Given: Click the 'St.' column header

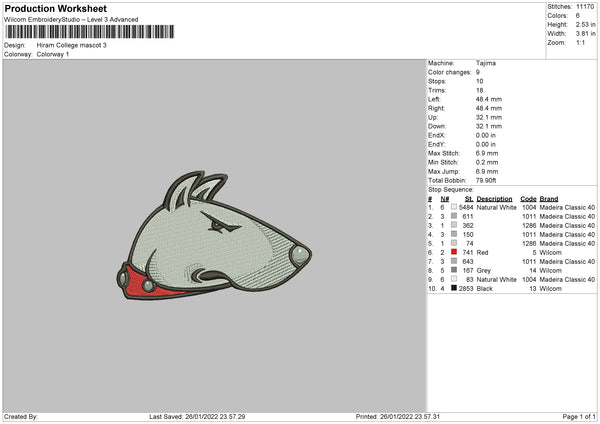Looking at the screenshot, I should click(x=469, y=199).
